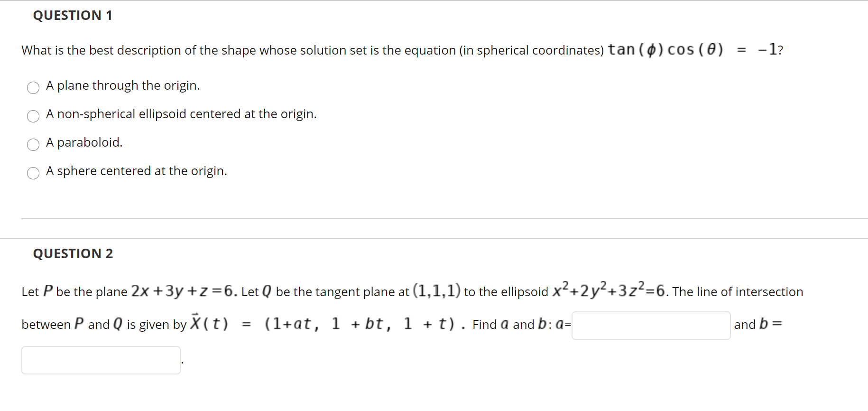Click the unselected radio next to 'A sphere centered at the origin'
Image resolution: width=868 pixels, height=411 pixels.
(33, 173)
